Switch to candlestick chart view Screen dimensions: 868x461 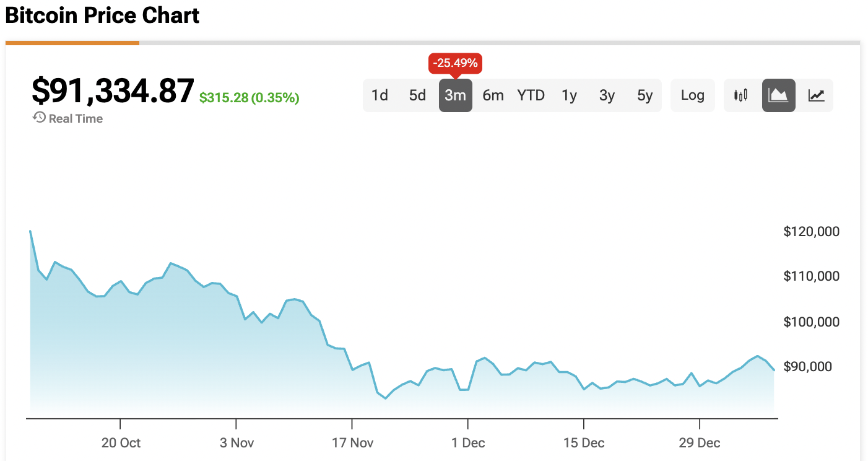click(x=740, y=95)
